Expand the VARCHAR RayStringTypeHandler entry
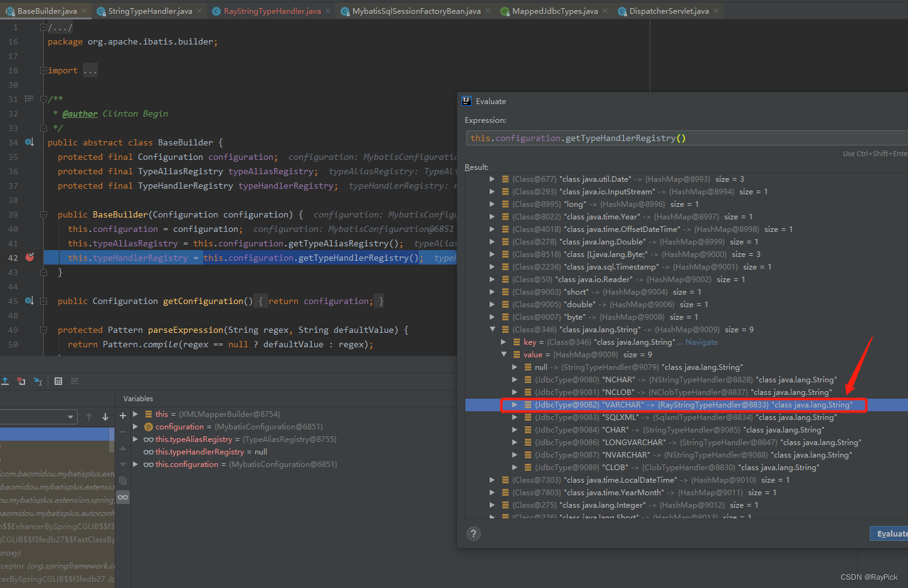The height and width of the screenshot is (588, 908). pyautogui.click(x=515, y=405)
